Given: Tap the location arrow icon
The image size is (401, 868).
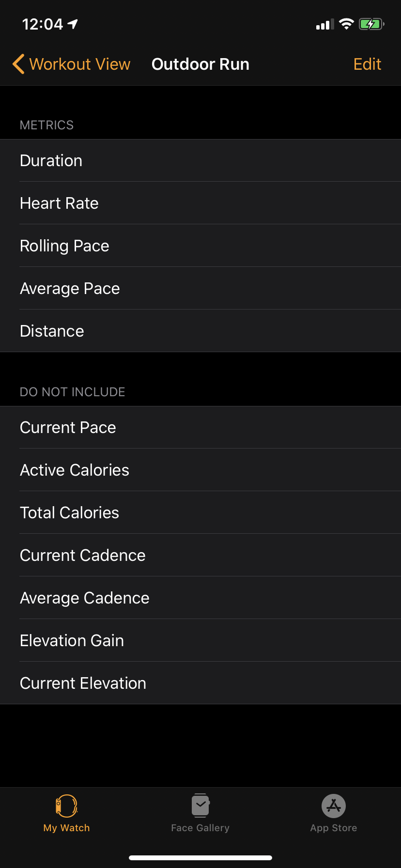Looking at the screenshot, I should (x=73, y=24).
